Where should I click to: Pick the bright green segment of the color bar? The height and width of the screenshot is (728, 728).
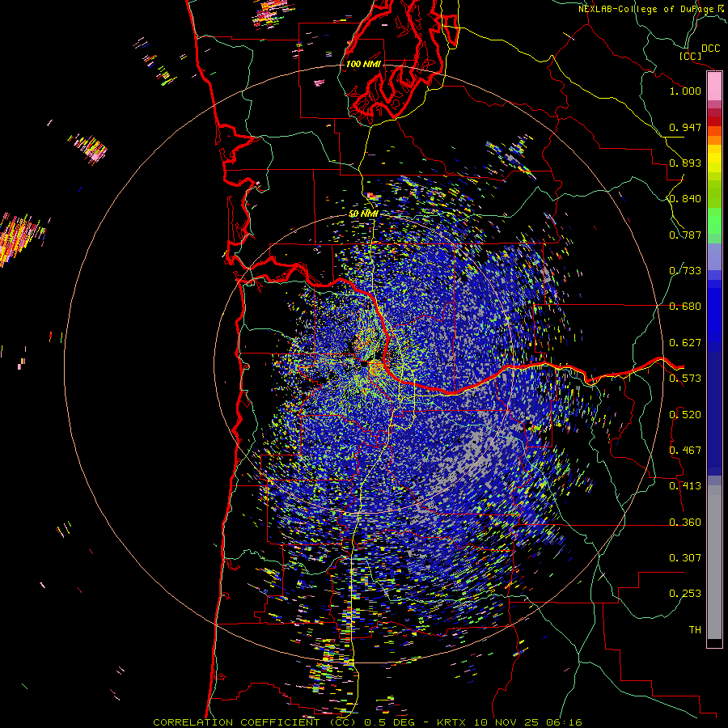click(x=714, y=221)
